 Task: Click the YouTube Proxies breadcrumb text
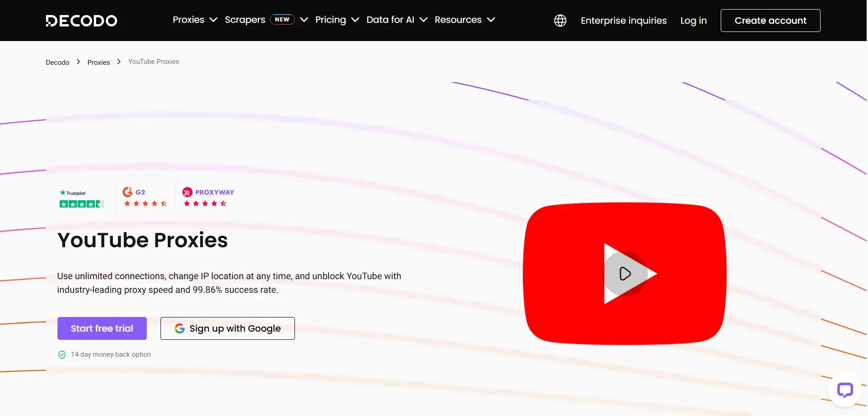pyautogui.click(x=154, y=62)
